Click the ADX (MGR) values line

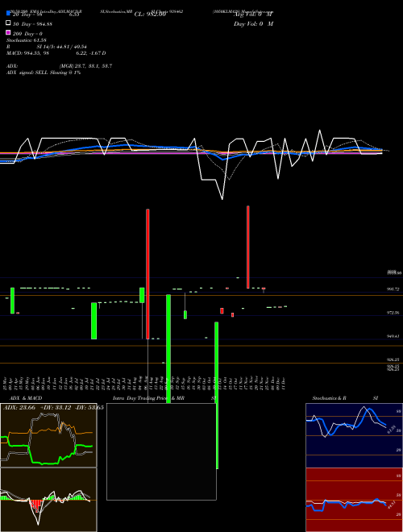pos(60,66)
